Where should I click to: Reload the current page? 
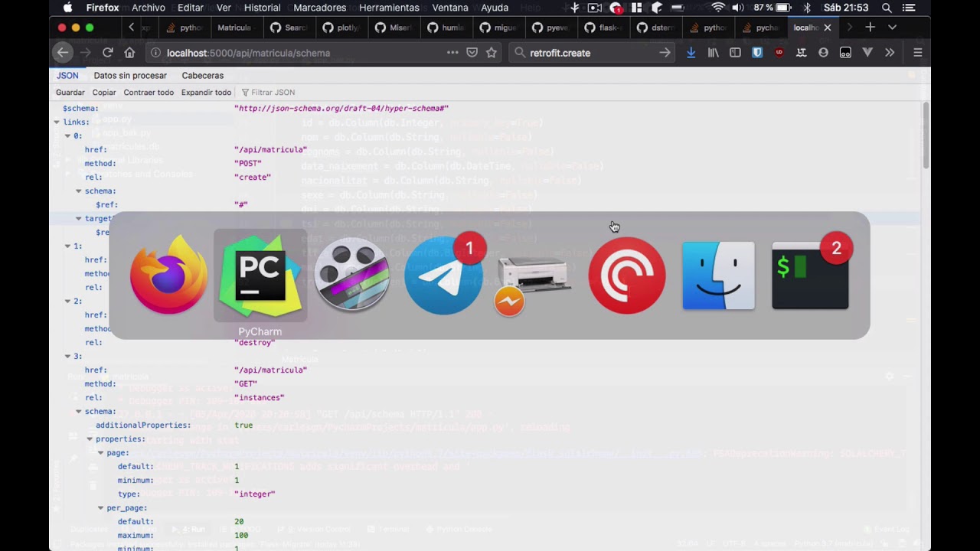coord(108,53)
